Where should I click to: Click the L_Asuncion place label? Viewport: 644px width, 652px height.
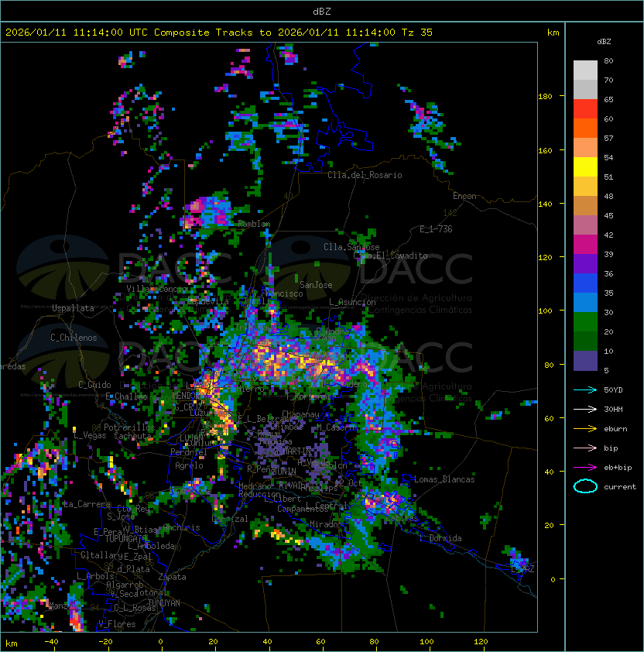[352, 301]
